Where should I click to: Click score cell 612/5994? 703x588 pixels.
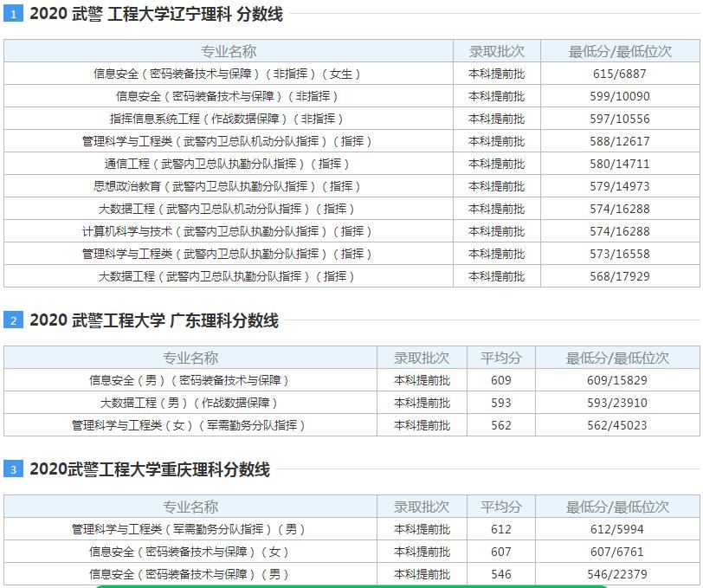point(617,529)
